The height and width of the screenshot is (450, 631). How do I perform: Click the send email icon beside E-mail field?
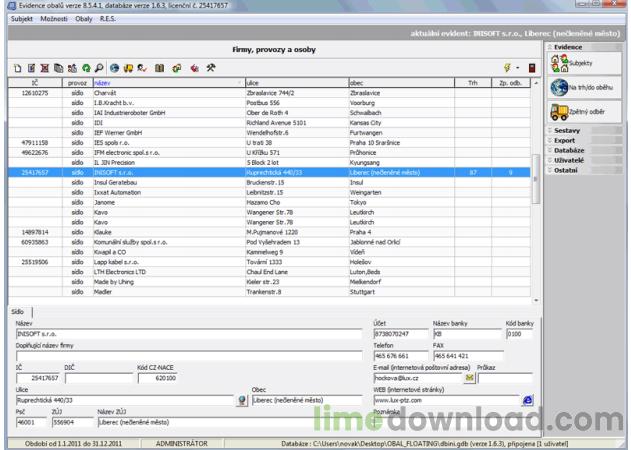pos(469,378)
